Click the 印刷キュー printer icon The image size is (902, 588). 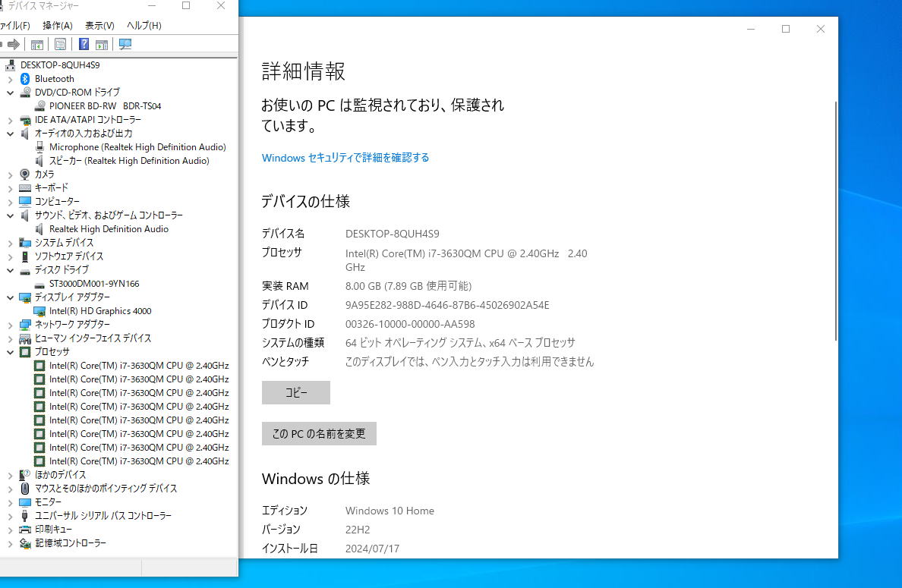pyautogui.click(x=25, y=530)
